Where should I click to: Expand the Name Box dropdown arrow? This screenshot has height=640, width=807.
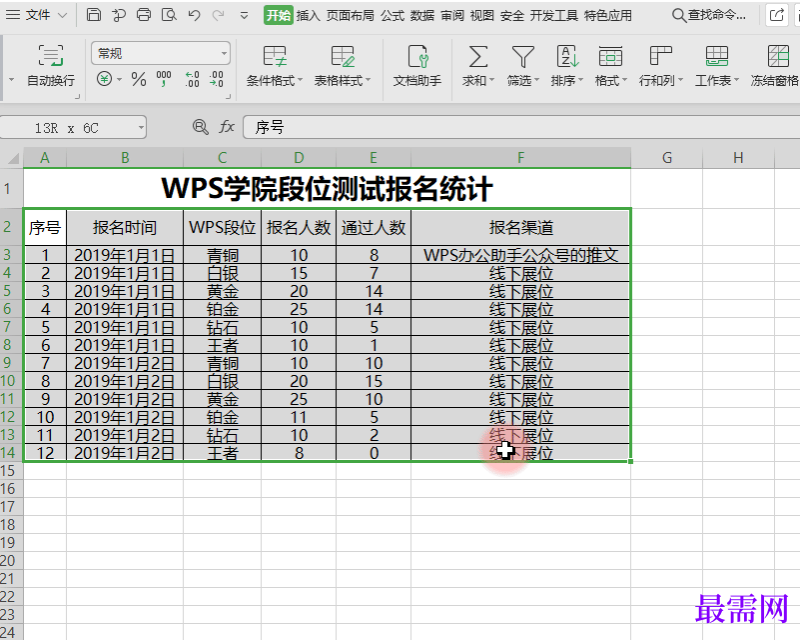pyautogui.click(x=141, y=128)
